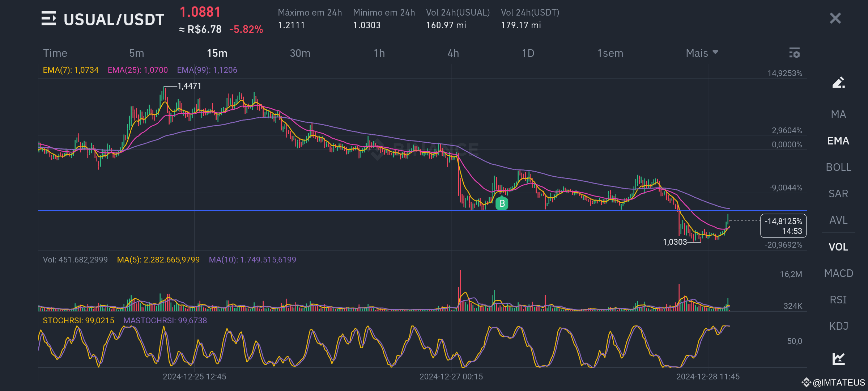Click the EMA(25) value label
This screenshot has height=391, width=868.
(138, 70)
